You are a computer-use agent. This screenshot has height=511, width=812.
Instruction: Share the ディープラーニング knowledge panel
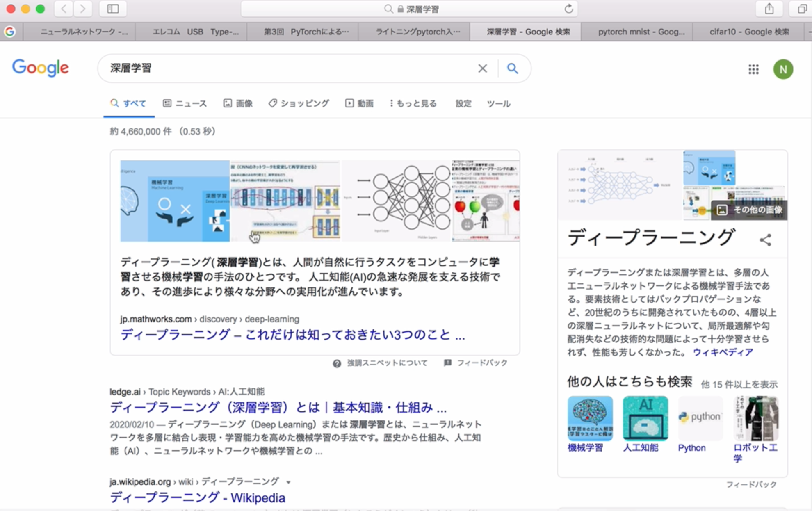[765, 240]
